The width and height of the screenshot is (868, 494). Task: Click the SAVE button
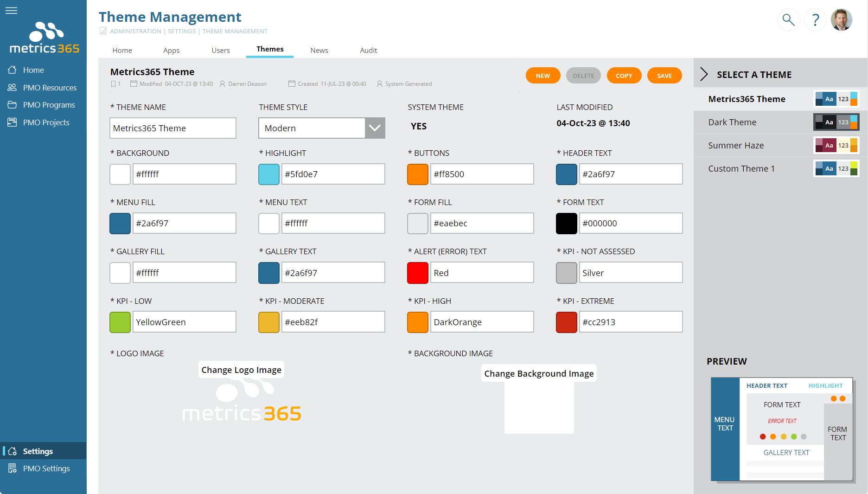[664, 76]
